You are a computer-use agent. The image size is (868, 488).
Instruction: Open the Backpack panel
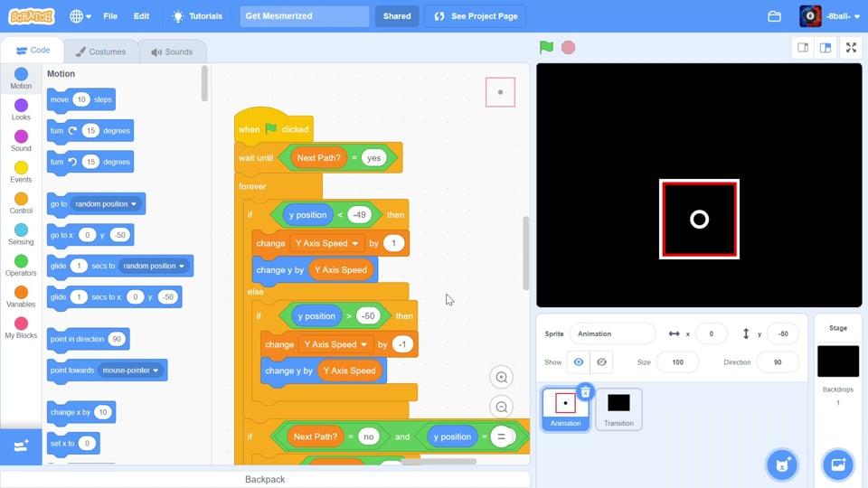tap(265, 479)
